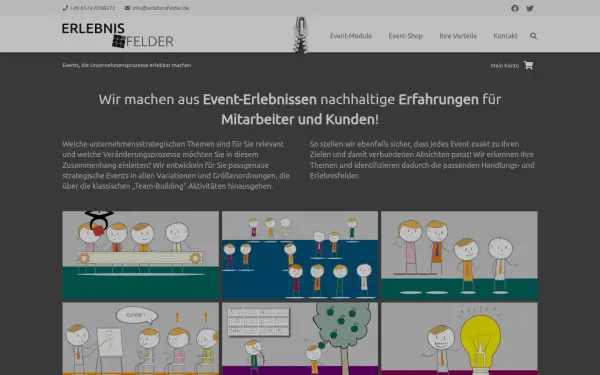This screenshot has width=600, height=375.
Task: Open thumbnail of people at conveyor table
Action: click(140, 255)
